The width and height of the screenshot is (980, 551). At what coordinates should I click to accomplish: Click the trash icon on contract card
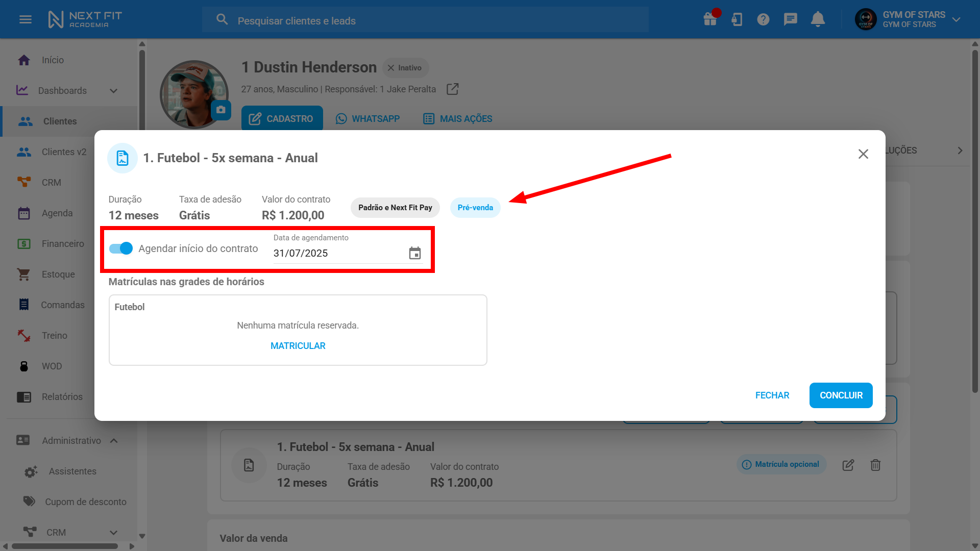pos(875,465)
